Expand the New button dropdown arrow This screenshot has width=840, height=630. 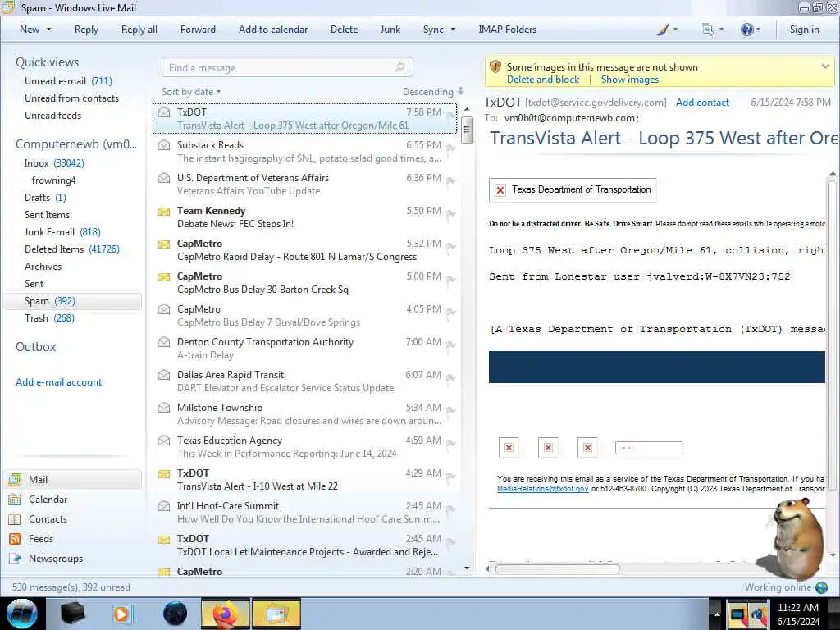pyautogui.click(x=48, y=30)
